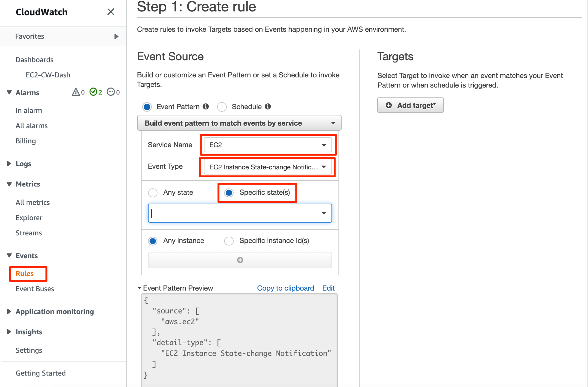
Task: Select the Specific instance Id(s) radio button
Action: (x=229, y=241)
